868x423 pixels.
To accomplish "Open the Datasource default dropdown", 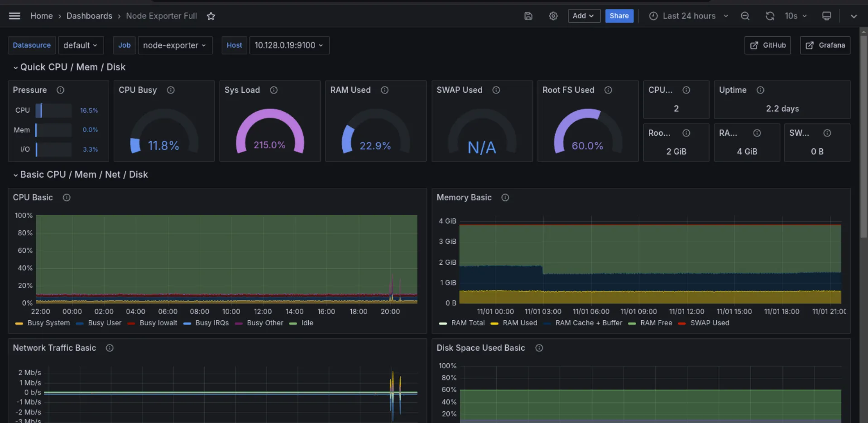I will [x=81, y=45].
